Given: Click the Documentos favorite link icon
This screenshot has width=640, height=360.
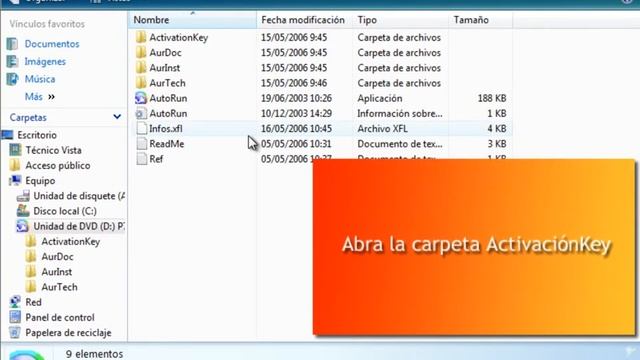Looking at the screenshot, I should (x=12, y=44).
